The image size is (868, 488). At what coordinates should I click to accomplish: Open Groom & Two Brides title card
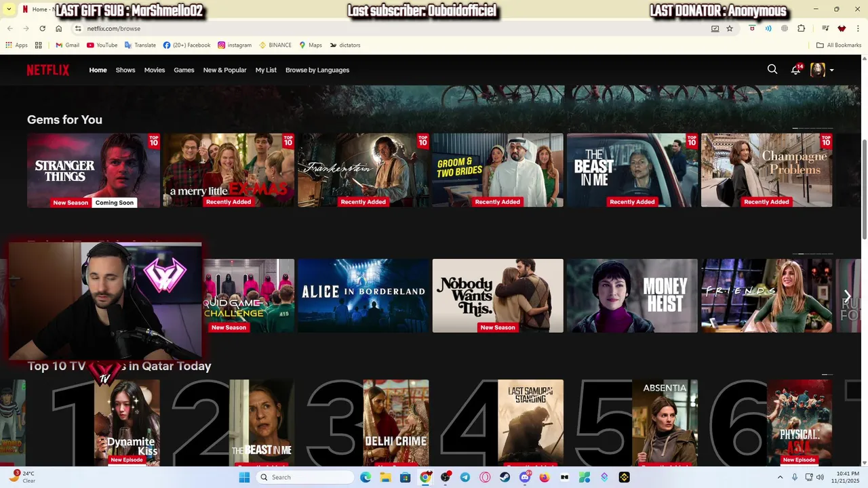coord(498,170)
